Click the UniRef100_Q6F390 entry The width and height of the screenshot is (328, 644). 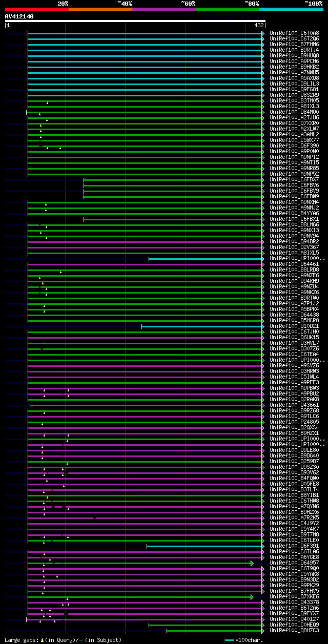pos(294,146)
